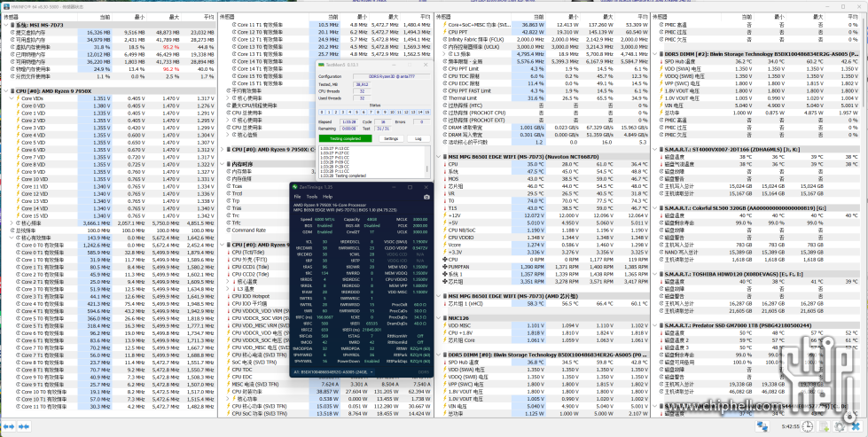Open the Tools menu in ZenTimings

(312, 197)
